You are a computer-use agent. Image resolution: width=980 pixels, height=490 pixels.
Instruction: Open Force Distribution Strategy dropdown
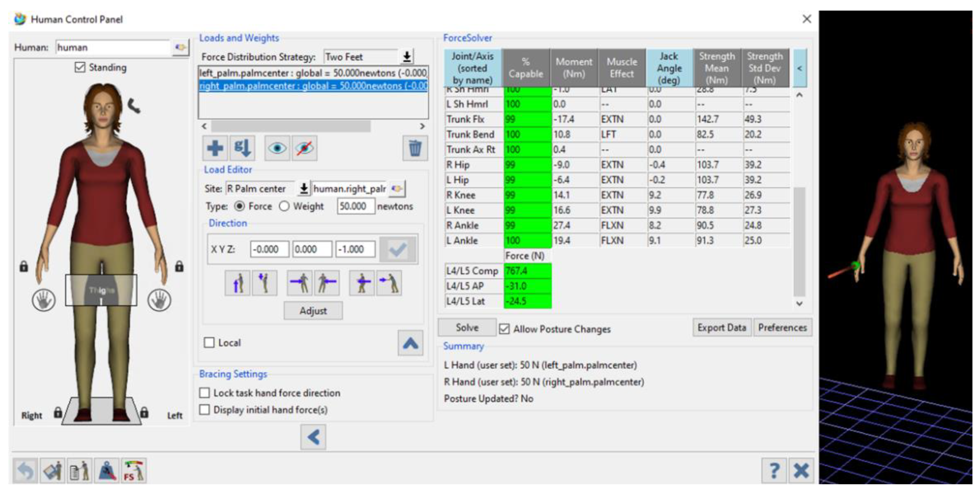[x=407, y=57]
